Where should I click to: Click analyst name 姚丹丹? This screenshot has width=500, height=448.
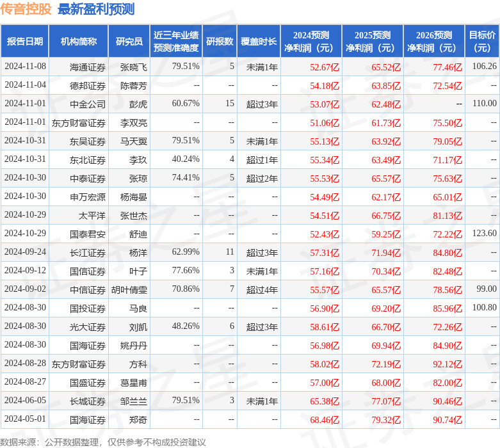pyautogui.click(x=134, y=346)
